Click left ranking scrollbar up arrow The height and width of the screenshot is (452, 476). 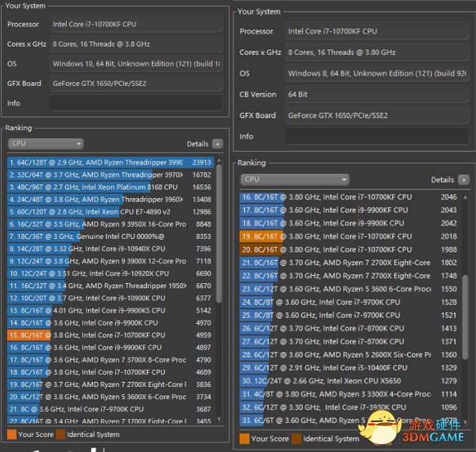tap(219, 160)
